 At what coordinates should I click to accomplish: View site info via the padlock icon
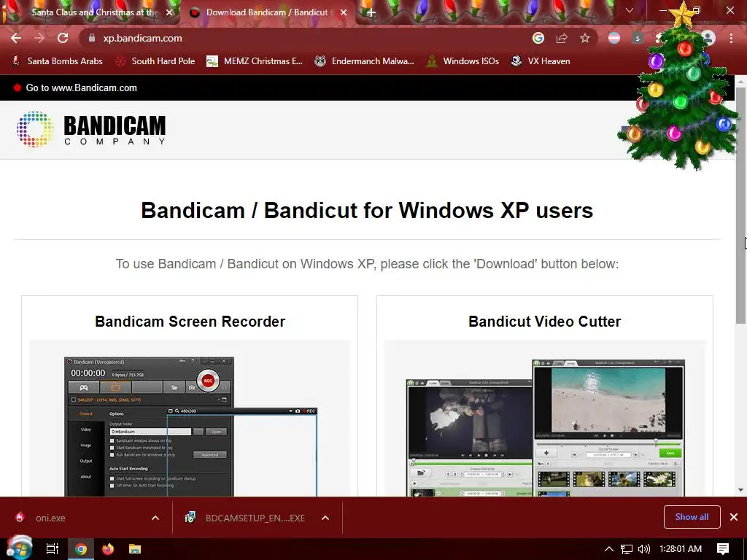[92, 38]
